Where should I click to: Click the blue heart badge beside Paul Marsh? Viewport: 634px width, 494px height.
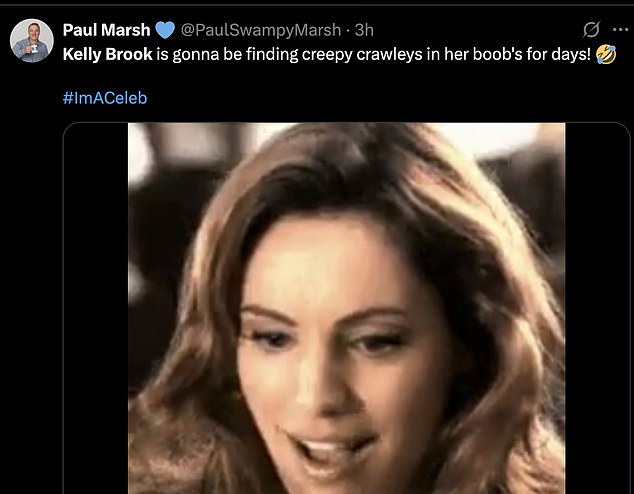coord(165,28)
